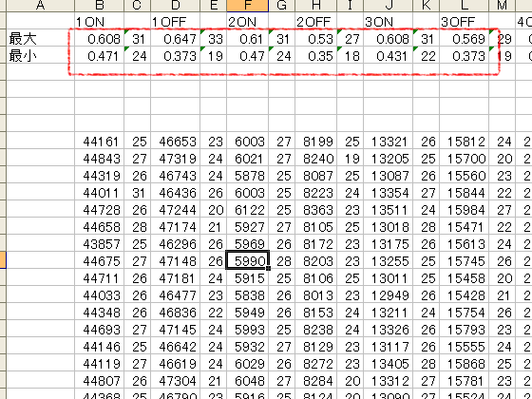Select the cell containing 43857
532x399 pixels.
[x=100, y=243]
